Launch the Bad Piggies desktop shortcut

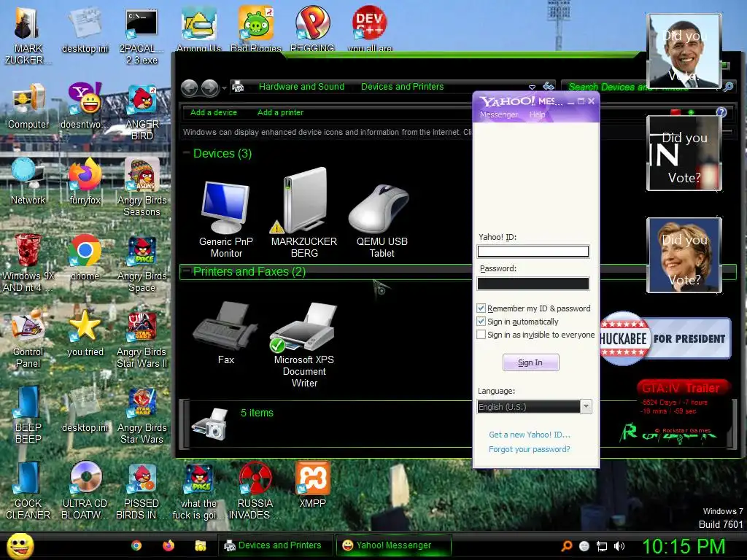click(x=256, y=28)
